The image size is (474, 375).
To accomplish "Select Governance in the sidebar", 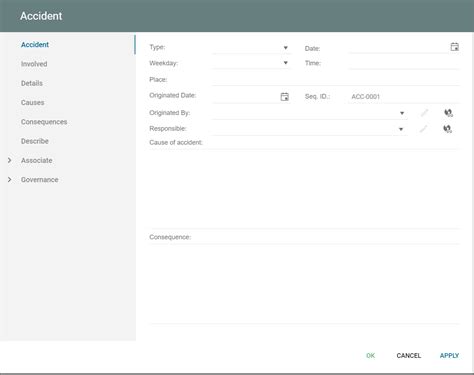I will pos(40,180).
